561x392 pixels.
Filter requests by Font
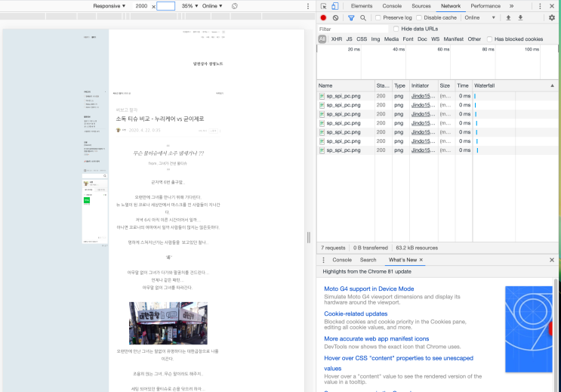click(408, 39)
